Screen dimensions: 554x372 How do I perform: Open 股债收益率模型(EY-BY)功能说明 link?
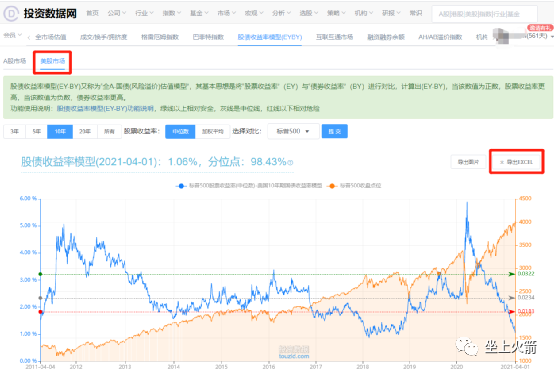tap(105, 109)
